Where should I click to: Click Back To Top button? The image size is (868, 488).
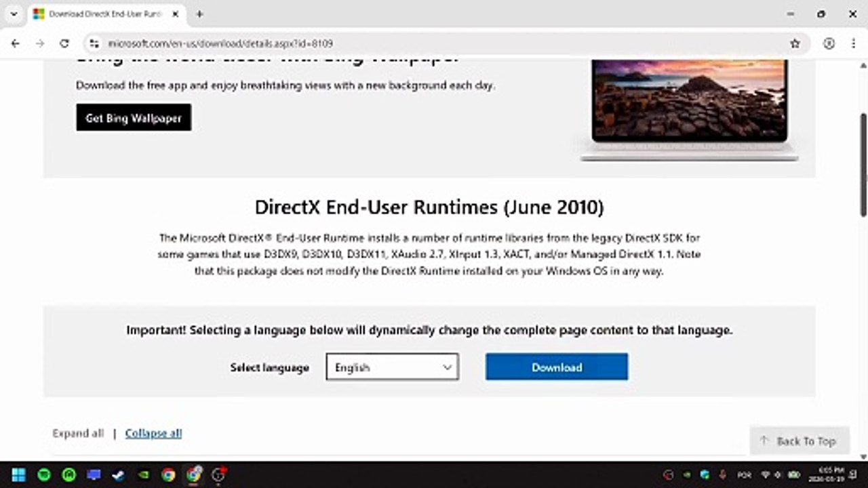click(x=798, y=441)
